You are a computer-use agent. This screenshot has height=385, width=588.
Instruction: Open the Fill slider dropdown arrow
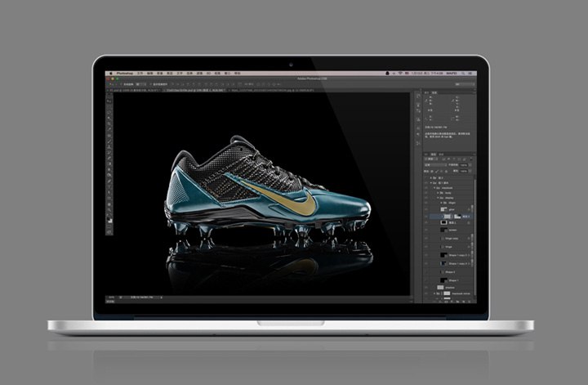[470, 171]
